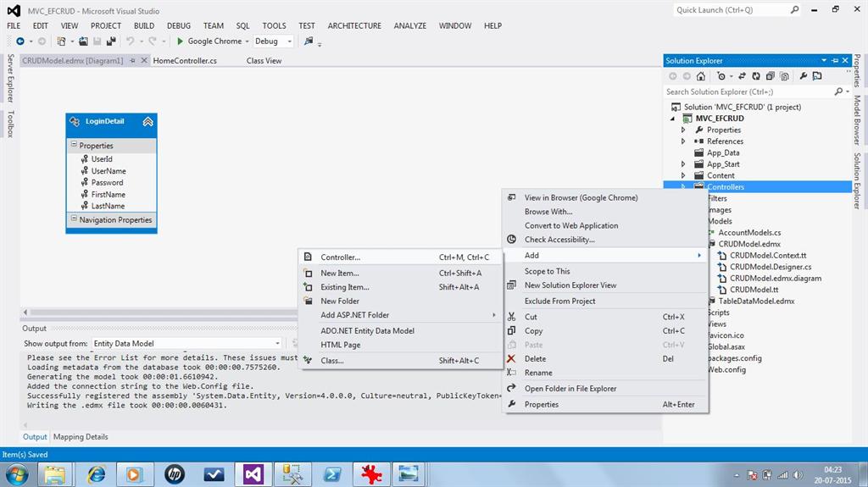Screen dimensions: 868x487
Task: Open the 'Show output from' dropdown
Action: click(x=276, y=343)
